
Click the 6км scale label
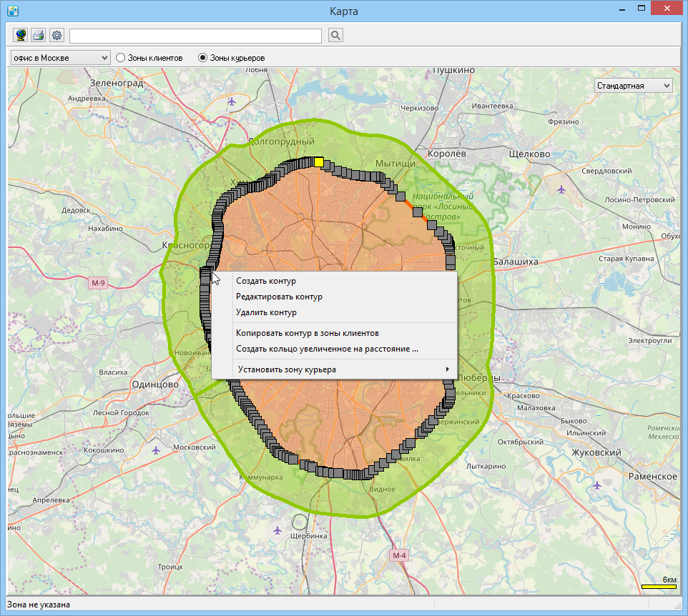(669, 580)
